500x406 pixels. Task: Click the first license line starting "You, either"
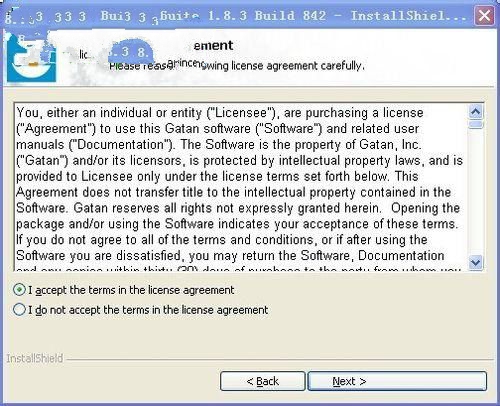[x=220, y=113]
